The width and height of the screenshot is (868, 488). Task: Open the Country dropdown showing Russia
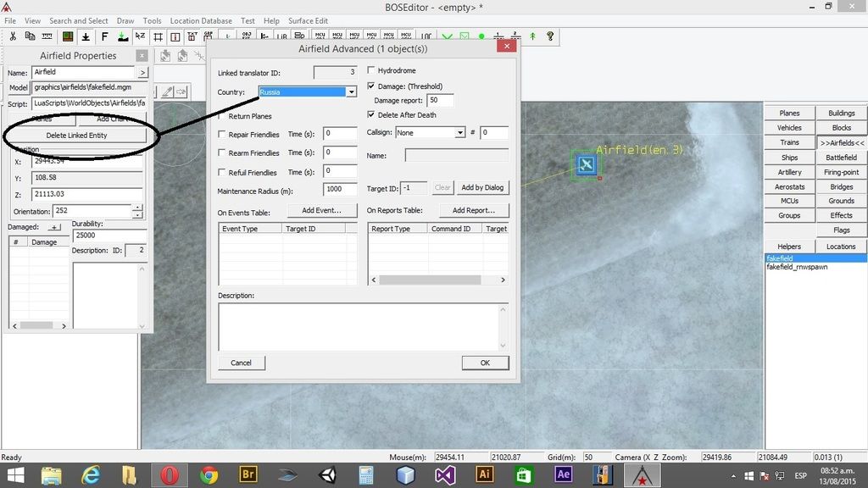tap(351, 91)
